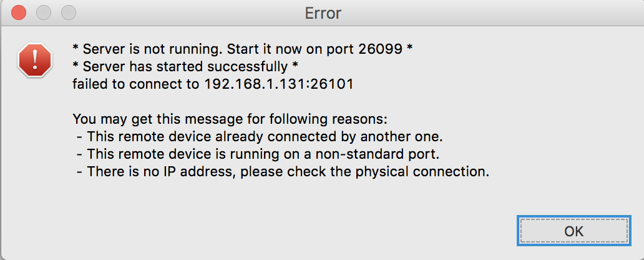Select the port number 26099

(380, 49)
